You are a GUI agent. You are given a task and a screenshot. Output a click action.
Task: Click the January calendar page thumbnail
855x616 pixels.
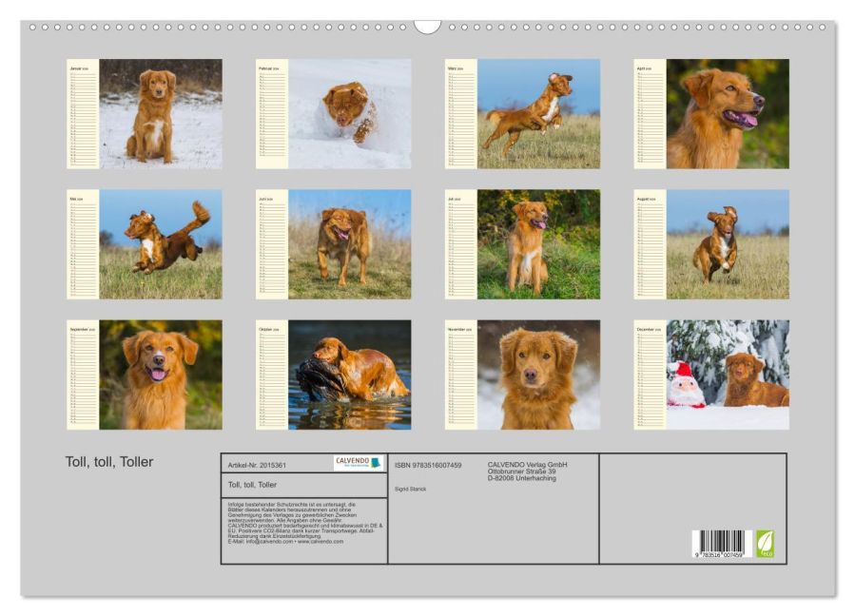[x=145, y=114]
